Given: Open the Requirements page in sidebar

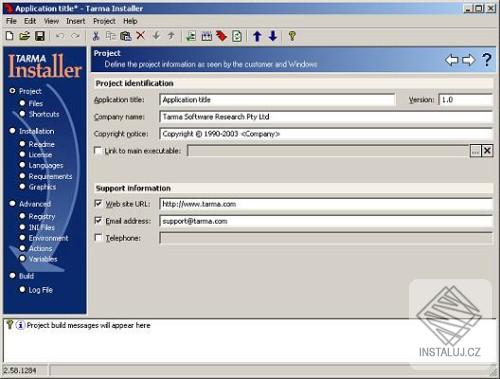Looking at the screenshot, I should (x=50, y=176).
